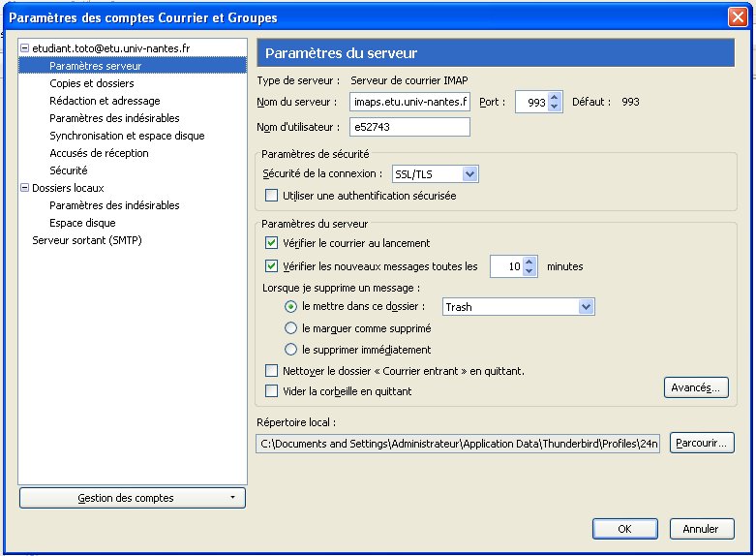756x556 pixels.
Task: Enable Utiliser une authentification sécurisée checkbox
Action: [x=272, y=196]
